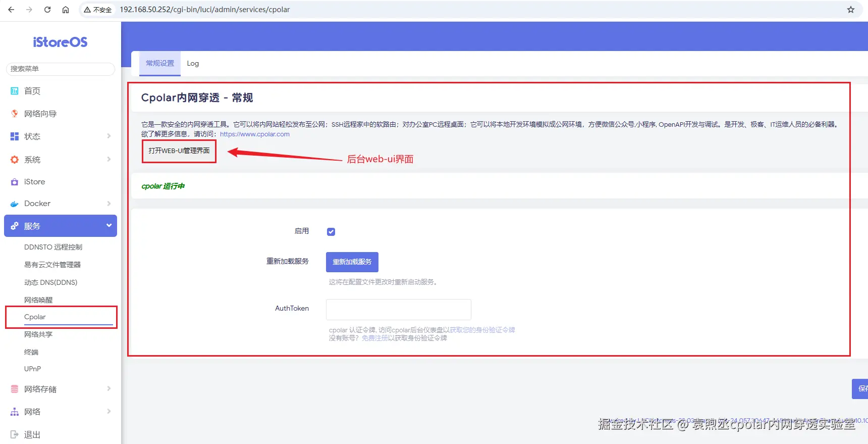Click the 退出 logout icon
This screenshot has height=444, width=868.
(x=15, y=434)
